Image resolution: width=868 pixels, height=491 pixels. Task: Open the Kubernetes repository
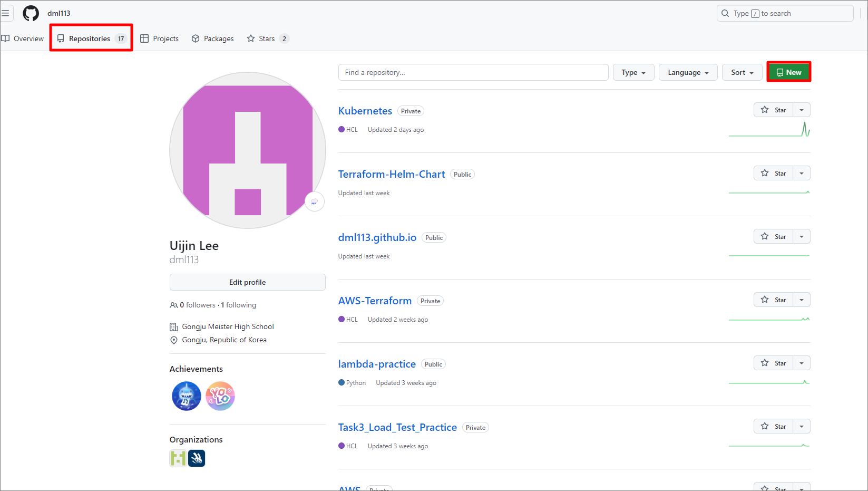(365, 111)
